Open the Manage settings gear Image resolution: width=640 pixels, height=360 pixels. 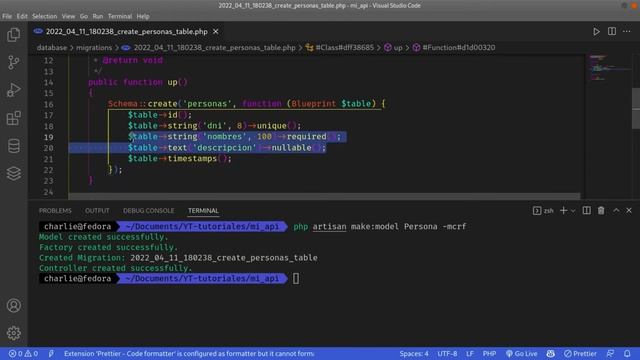click(x=13, y=333)
